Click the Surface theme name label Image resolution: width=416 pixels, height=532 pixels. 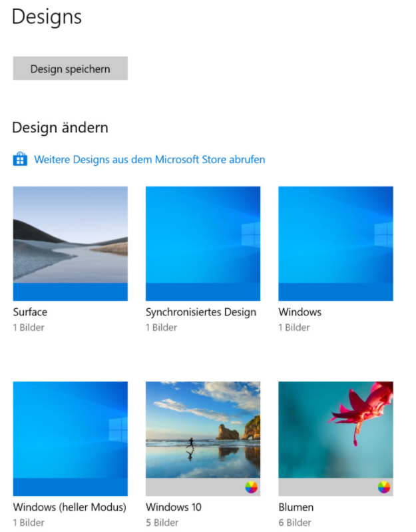(x=30, y=312)
